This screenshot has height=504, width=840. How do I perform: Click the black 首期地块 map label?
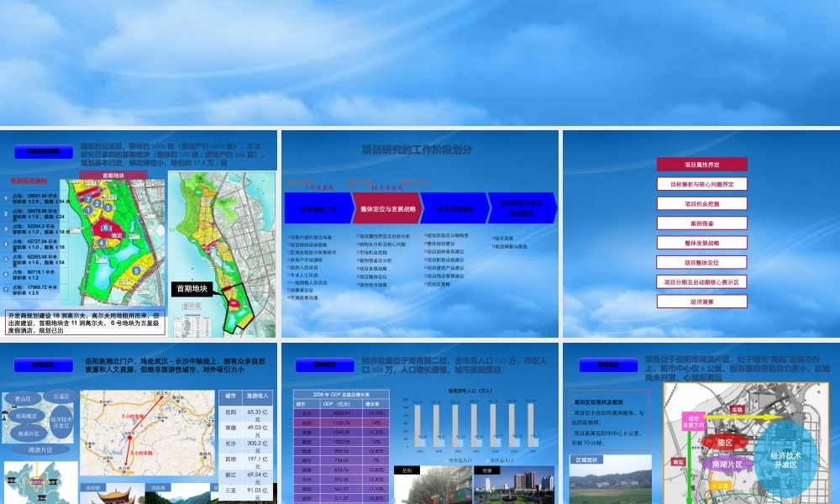click(192, 289)
